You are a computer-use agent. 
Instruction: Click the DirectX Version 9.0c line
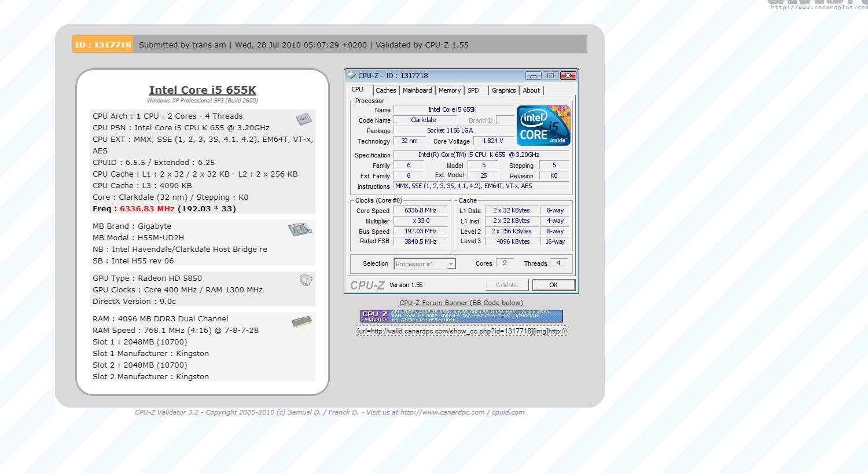coord(134,301)
